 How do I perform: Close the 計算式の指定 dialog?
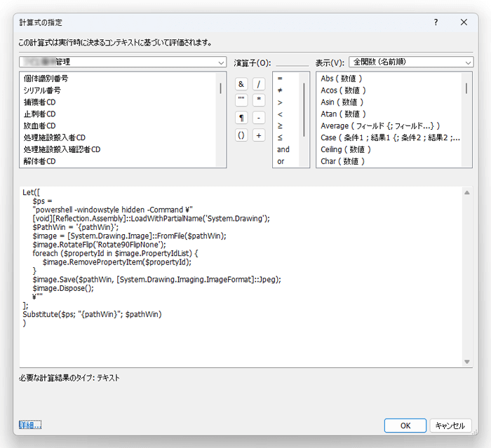(x=464, y=22)
